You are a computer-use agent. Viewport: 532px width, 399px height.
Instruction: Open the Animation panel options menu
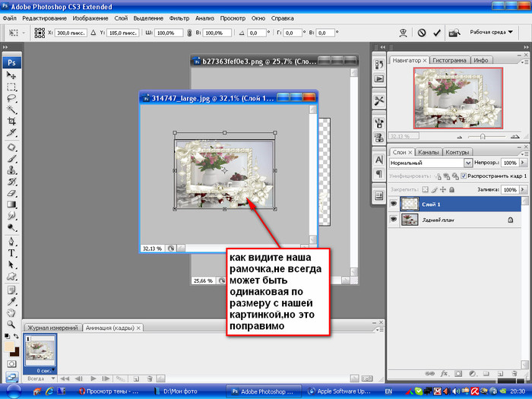click(381, 329)
